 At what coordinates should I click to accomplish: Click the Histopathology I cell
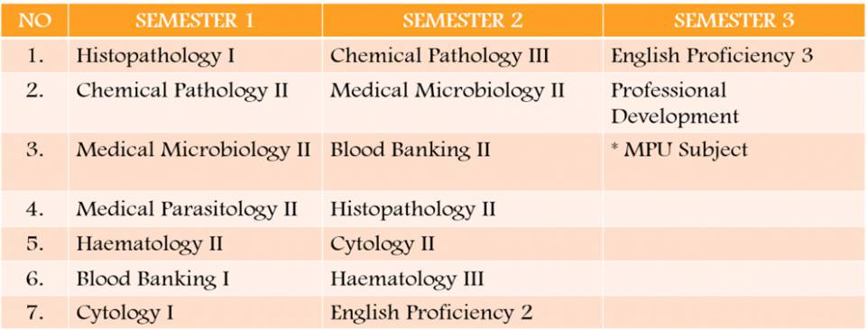[195, 56]
